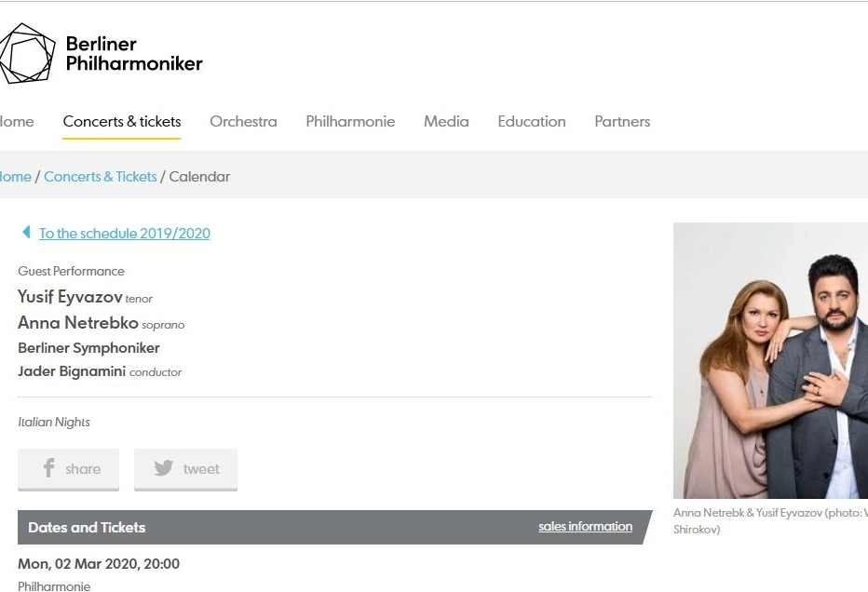Click the back arrow beside schedule link
868x592 pixels.
[26, 232]
